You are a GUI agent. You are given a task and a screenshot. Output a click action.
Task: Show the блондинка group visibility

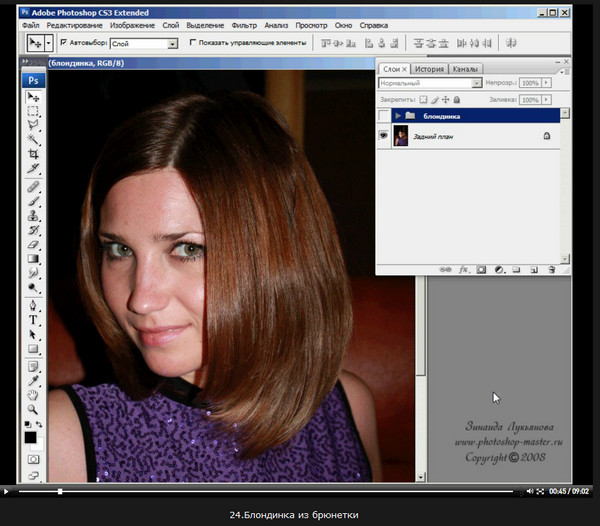[x=385, y=116]
